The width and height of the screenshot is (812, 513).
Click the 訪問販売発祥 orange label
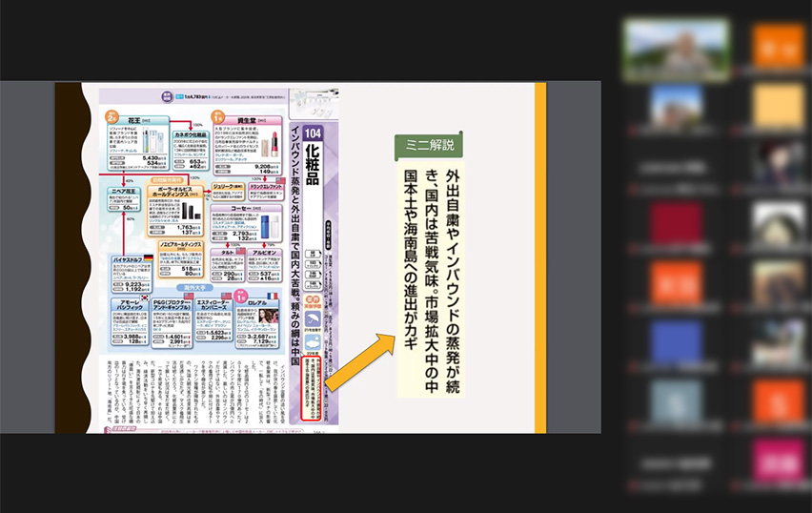(x=166, y=180)
